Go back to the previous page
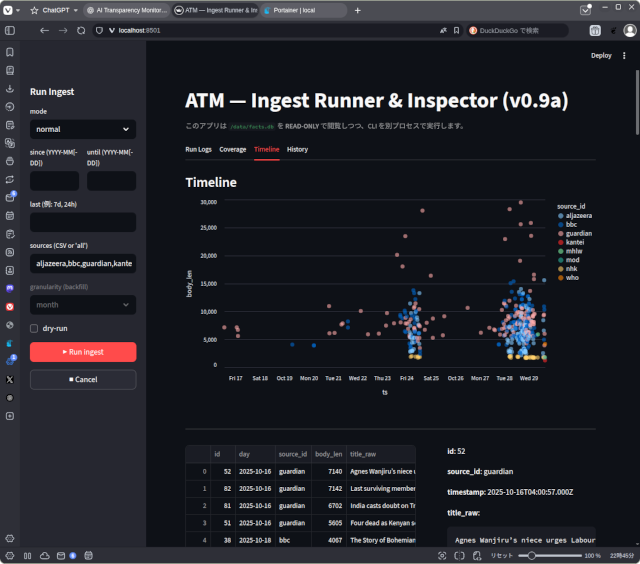The image size is (640, 564). [x=44, y=31]
